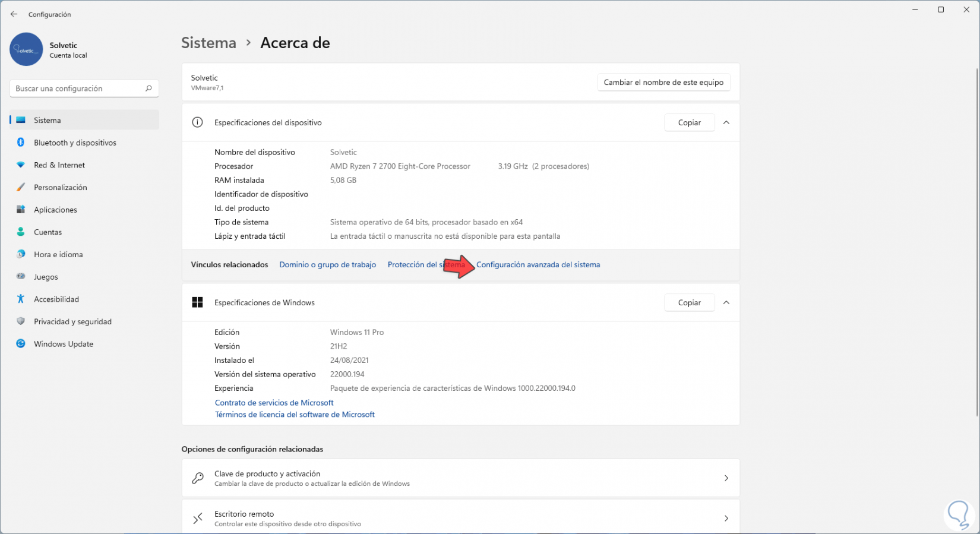The width and height of the screenshot is (980, 534).
Task: Open Sistema settings category
Action: 84,120
